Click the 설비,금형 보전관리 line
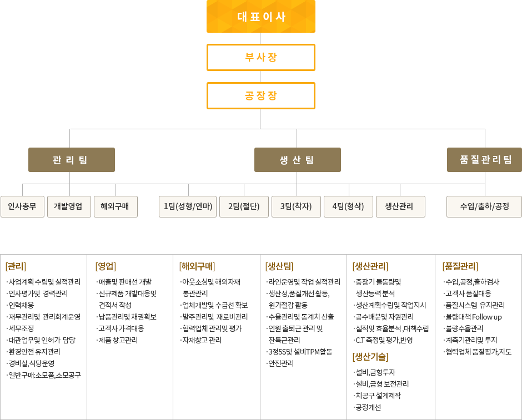This screenshot has height=420, width=522. click(x=381, y=384)
